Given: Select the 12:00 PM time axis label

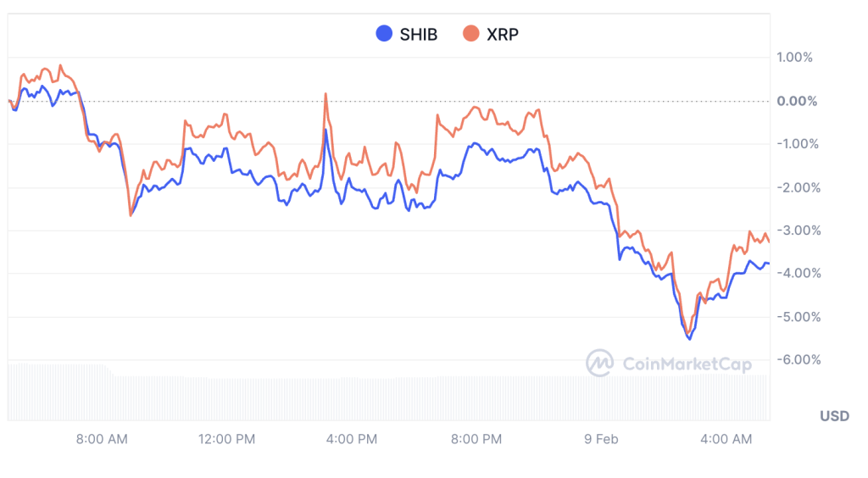Looking at the screenshot, I should (x=226, y=439).
